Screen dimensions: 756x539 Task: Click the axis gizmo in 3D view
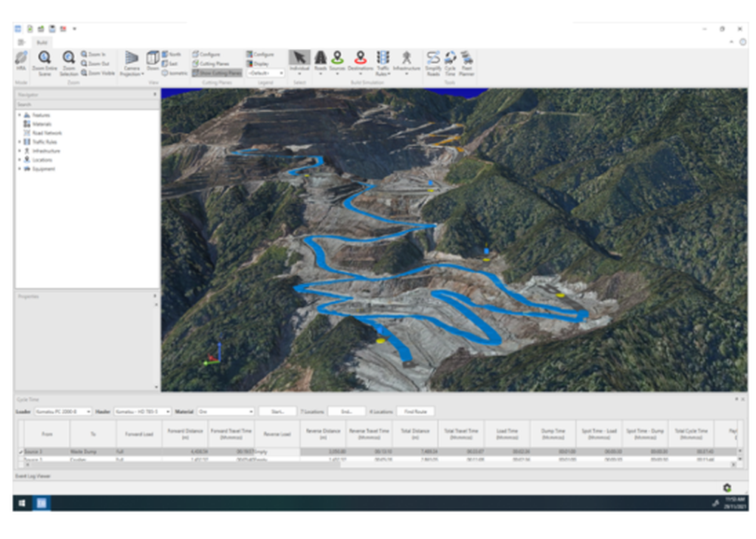(212, 352)
